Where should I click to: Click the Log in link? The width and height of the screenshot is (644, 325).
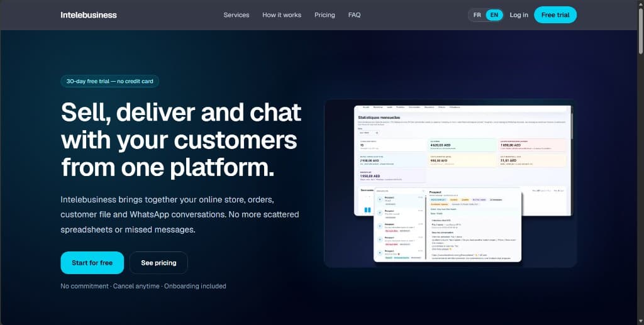pos(519,15)
